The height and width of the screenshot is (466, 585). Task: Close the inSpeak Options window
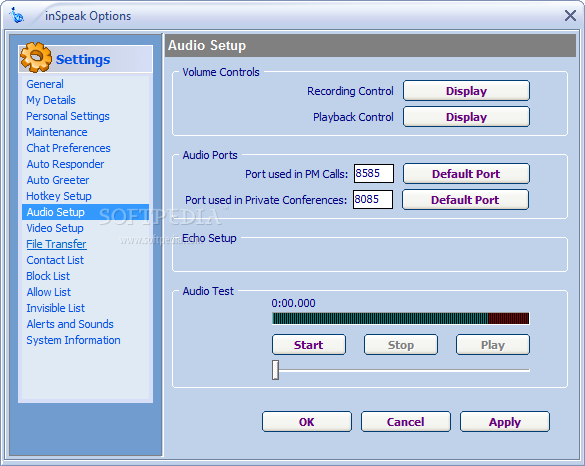tap(570, 16)
